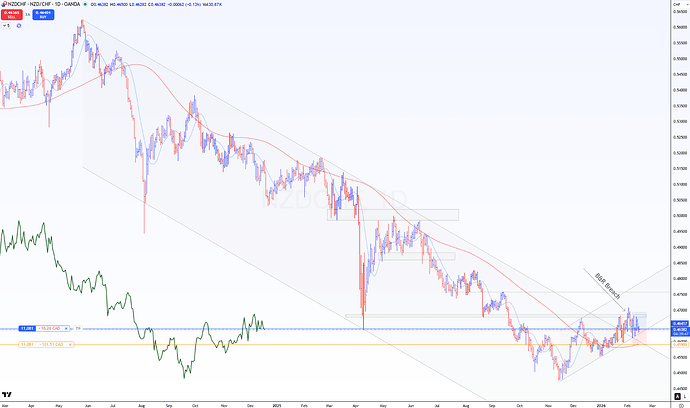Select the orange 11,081 order label
The height and width of the screenshot is (408, 690).
tap(27, 344)
